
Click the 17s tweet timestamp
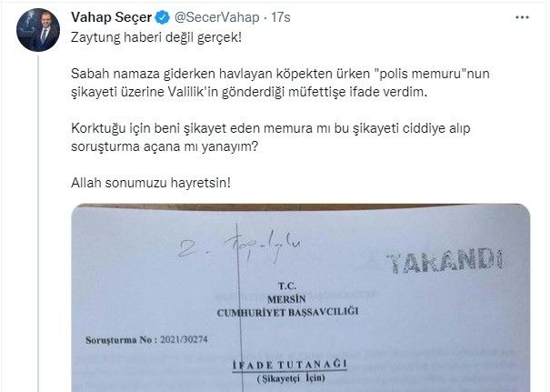point(281,17)
